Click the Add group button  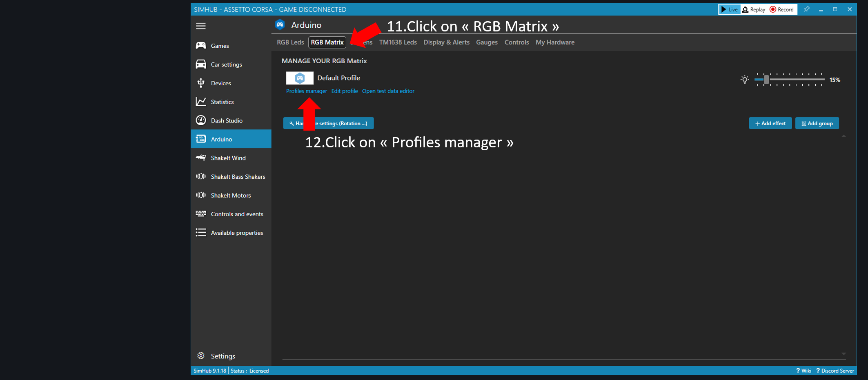[817, 123]
